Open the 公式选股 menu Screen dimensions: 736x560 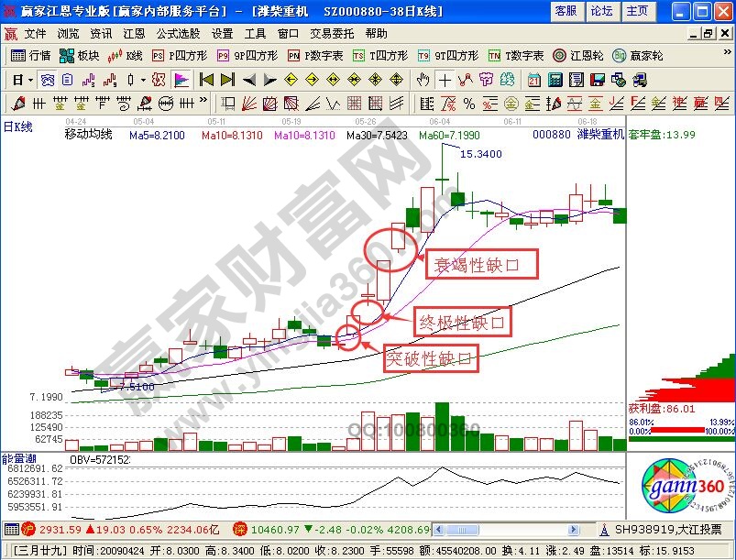[x=178, y=33]
